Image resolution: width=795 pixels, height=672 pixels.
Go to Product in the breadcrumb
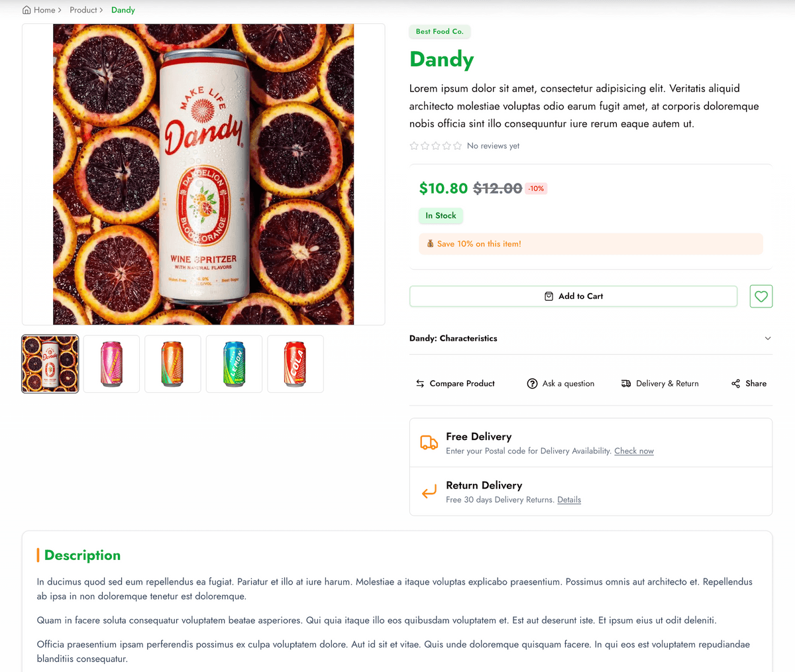click(x=83, y=10)
